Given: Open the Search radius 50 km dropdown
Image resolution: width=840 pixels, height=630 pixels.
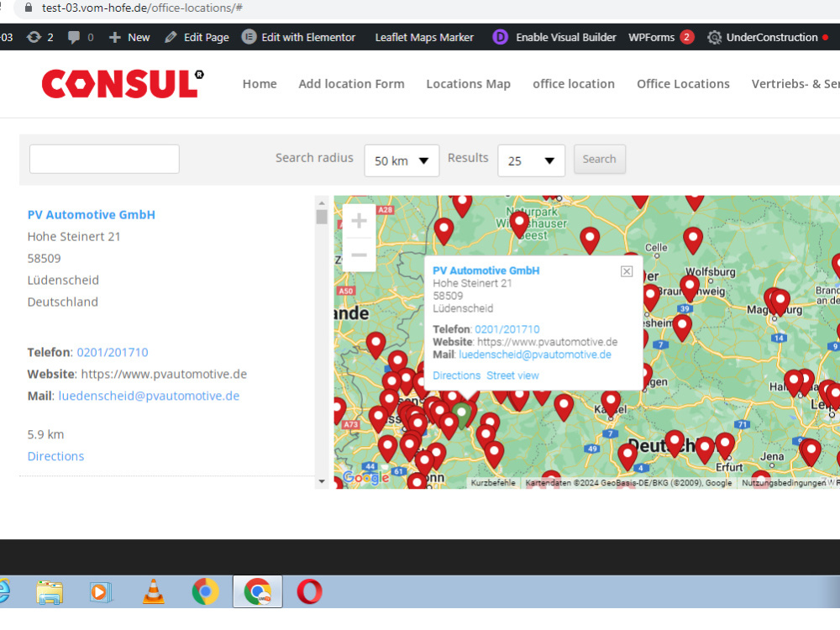Looking at the screenshot, I should [402, 160].
